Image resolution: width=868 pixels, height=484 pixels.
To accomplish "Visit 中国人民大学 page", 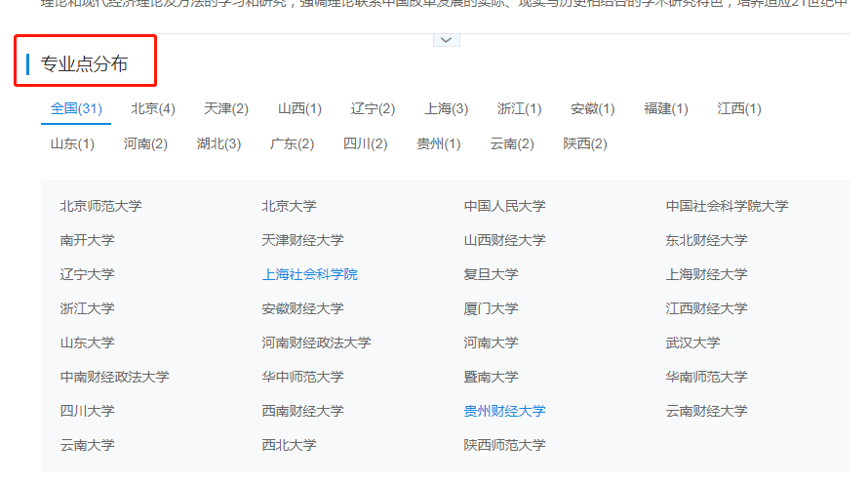I will click(x=505, y=206).
